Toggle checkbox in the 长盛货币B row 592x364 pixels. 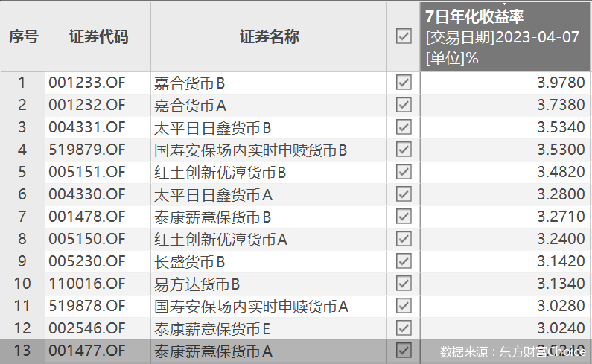(x=404, y=261)
